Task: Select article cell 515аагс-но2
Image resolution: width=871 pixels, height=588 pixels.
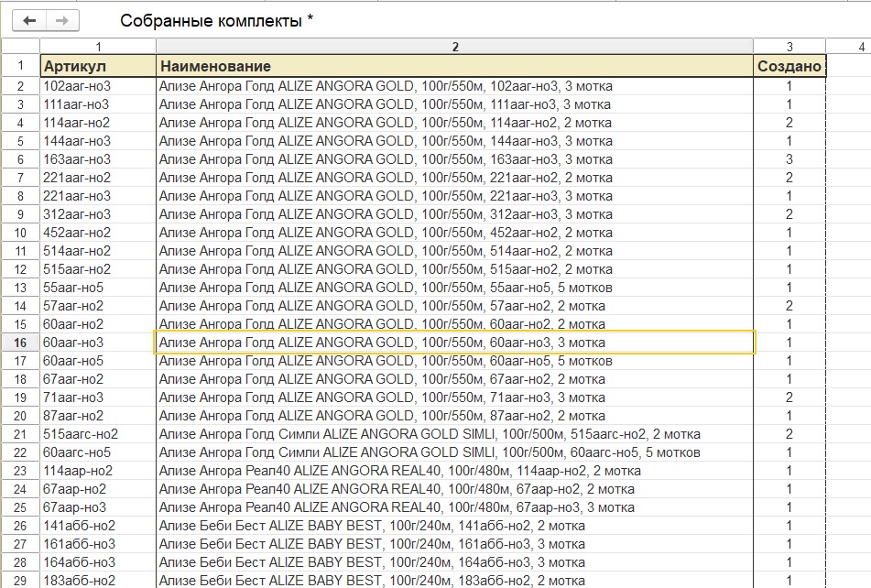Action: coord(98,434)
